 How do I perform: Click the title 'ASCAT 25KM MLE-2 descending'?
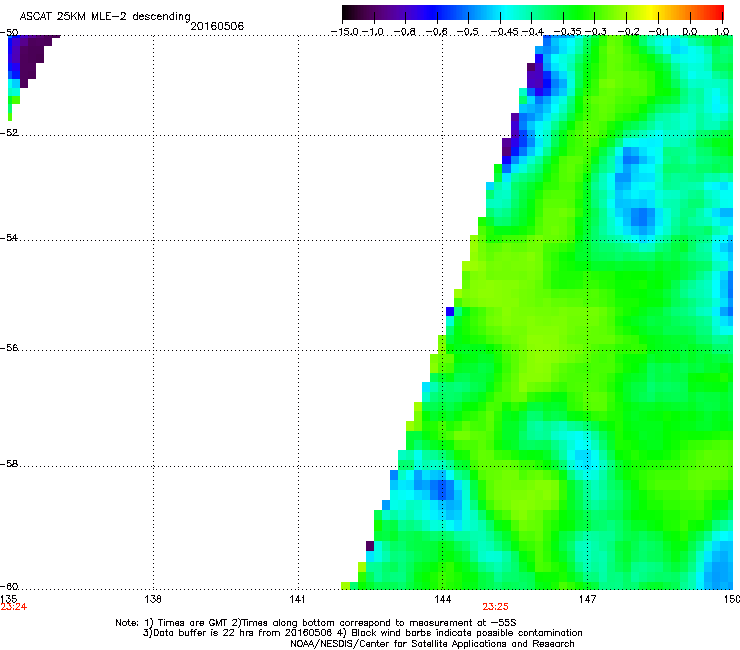click(x=105, y=16)
